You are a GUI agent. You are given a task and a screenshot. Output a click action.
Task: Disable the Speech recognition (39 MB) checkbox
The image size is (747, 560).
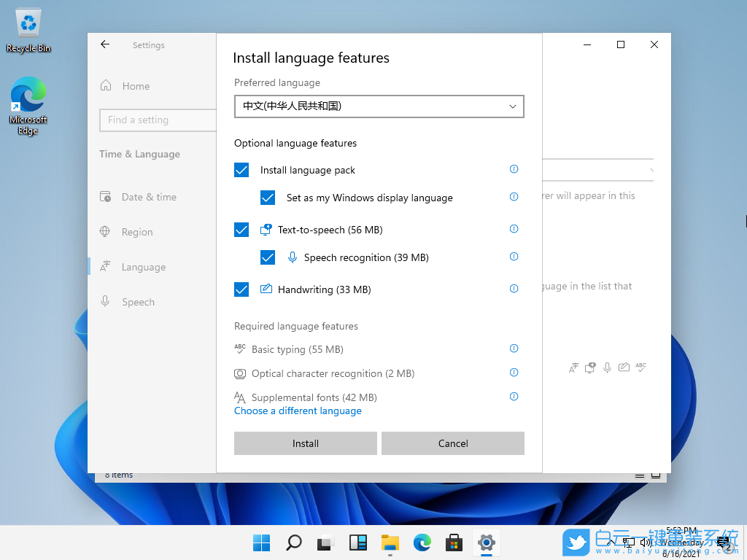point(268,257)
